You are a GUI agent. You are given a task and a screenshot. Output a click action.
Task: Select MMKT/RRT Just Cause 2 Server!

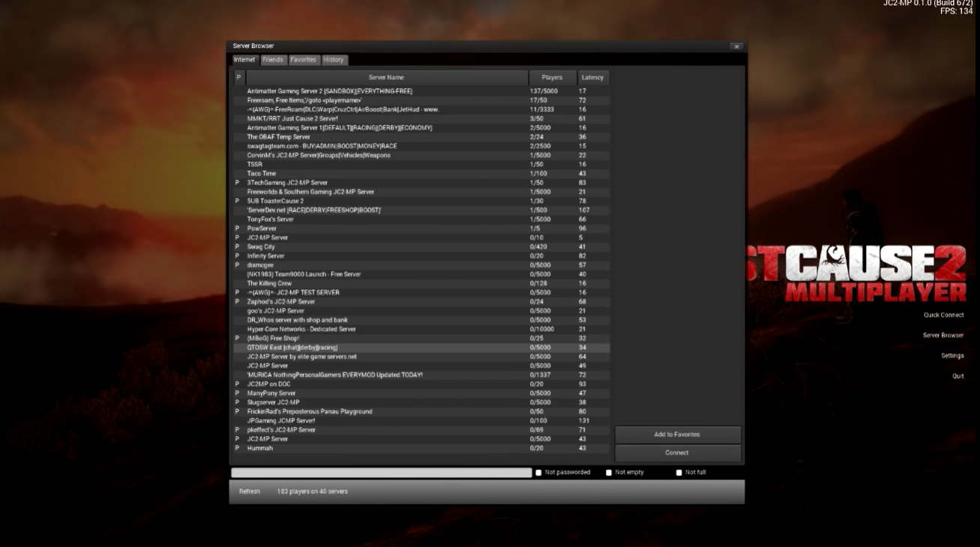[x=421, y=118]
